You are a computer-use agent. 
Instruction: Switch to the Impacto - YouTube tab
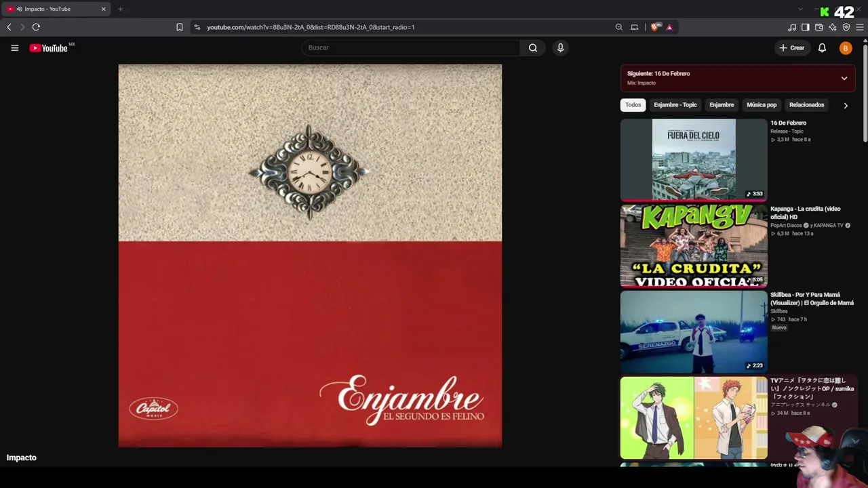55,9
